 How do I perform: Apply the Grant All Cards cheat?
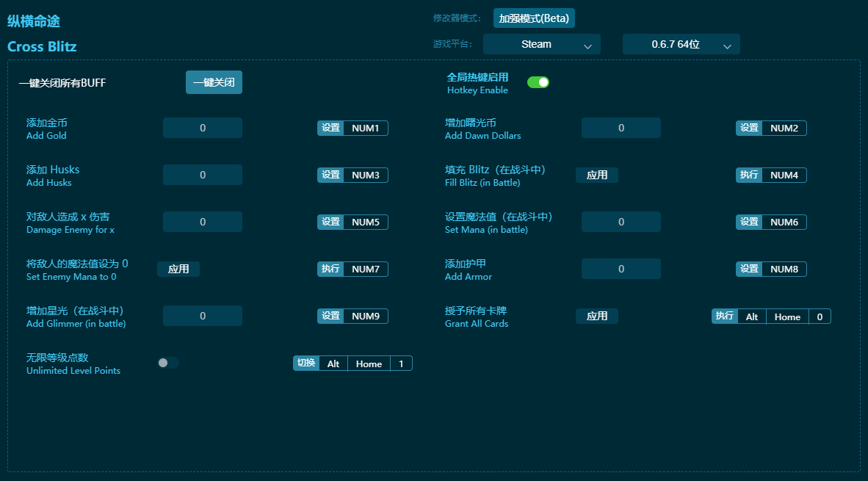click(596, 316)
